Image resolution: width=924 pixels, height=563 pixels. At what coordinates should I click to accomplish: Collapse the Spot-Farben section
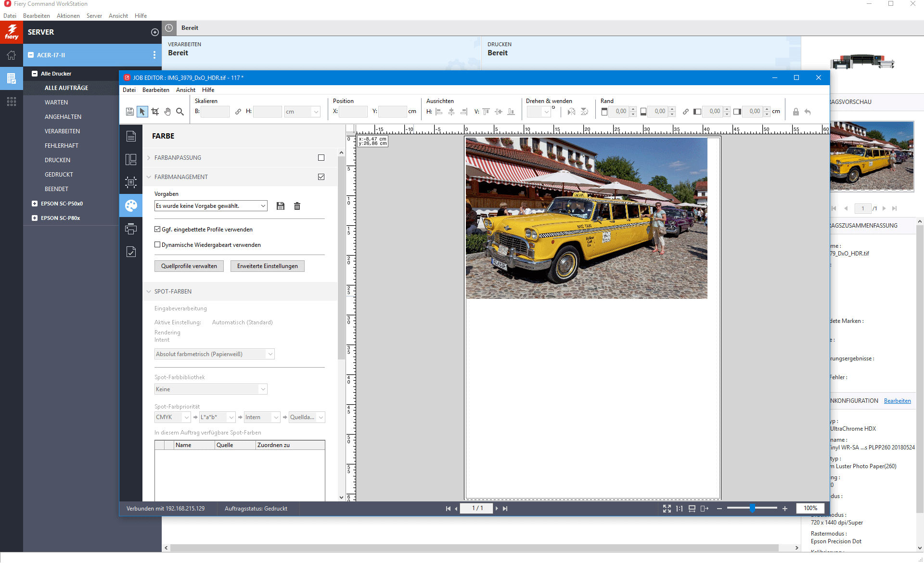(x=149, y=292)
